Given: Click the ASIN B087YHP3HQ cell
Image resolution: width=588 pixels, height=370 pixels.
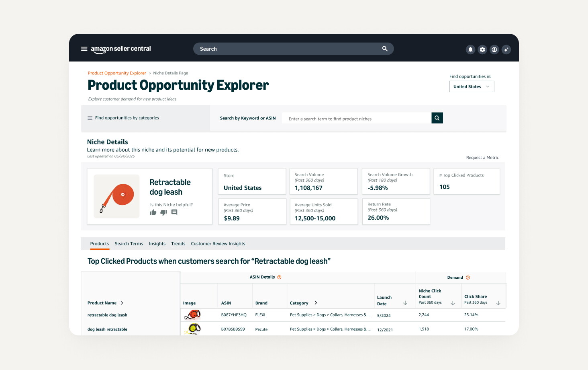Looking at the screenshot, I should point(234,315).
